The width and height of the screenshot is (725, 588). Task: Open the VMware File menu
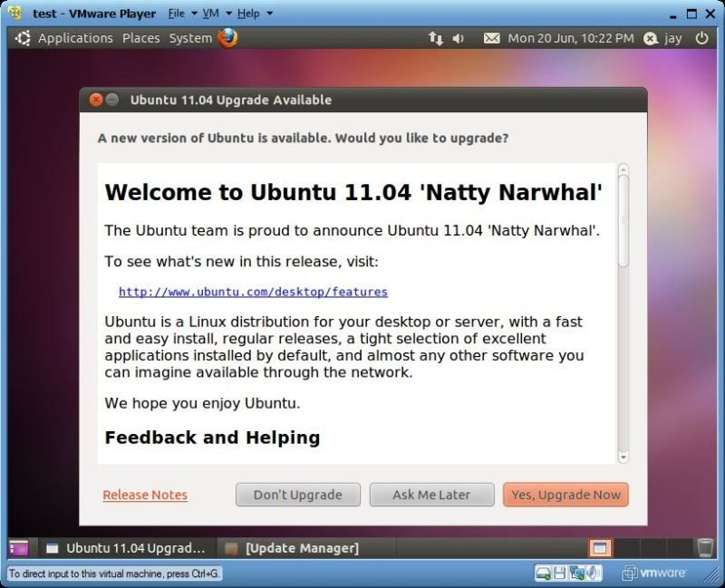pyautogui.click(x=176, y=14)
